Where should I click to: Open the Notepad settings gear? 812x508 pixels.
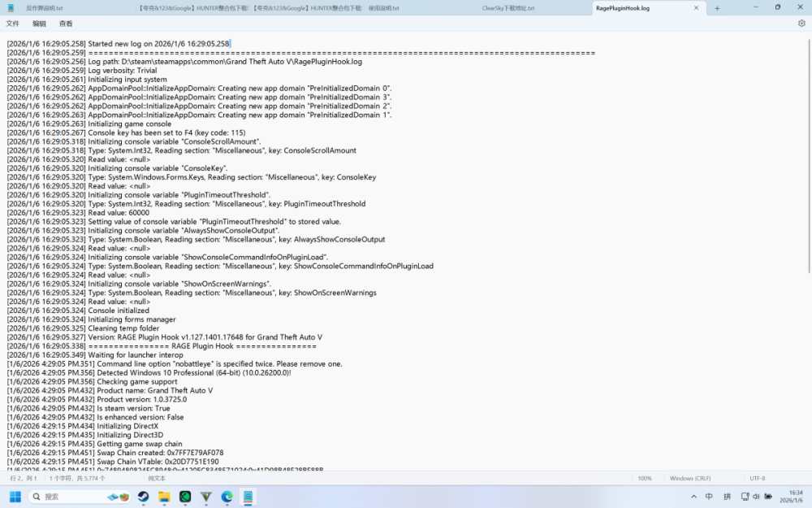point(801,24)
